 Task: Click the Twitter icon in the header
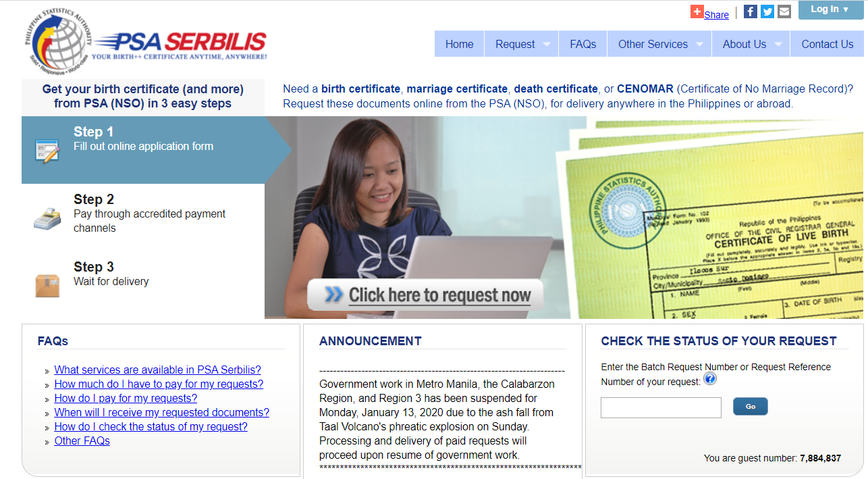(x=767, y=11)
